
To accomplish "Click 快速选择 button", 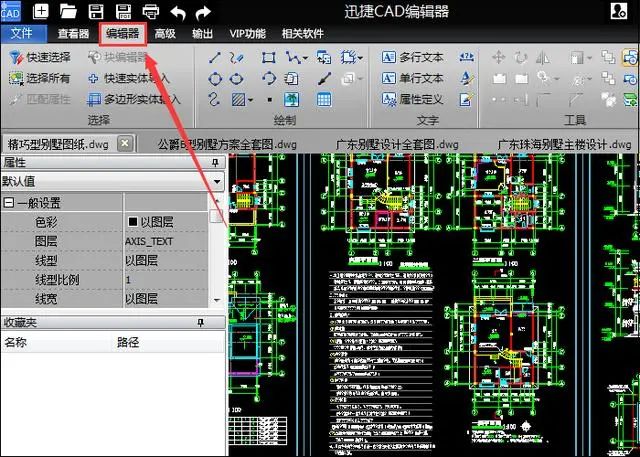I will 40,58.
